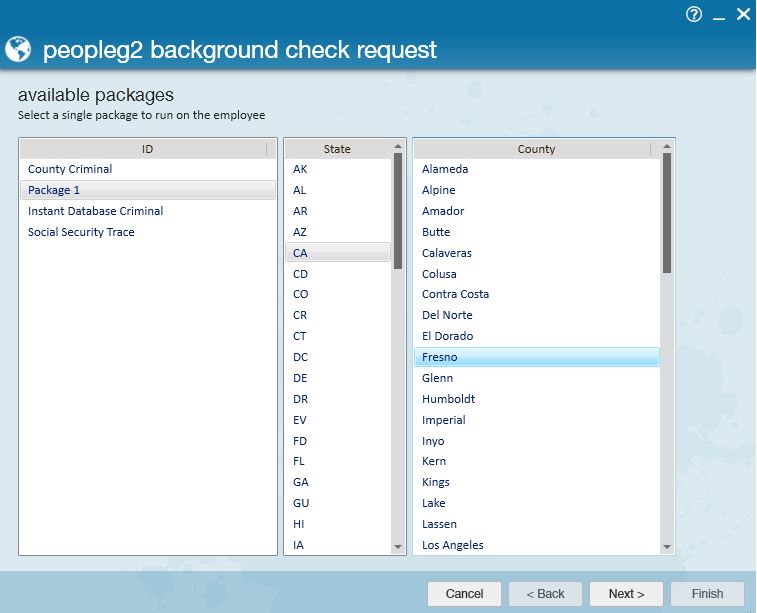Image resolution: width=757 pixels, height=613 pixels.
Task: Select the highlighted Fresno county
Action: point(536,357)
